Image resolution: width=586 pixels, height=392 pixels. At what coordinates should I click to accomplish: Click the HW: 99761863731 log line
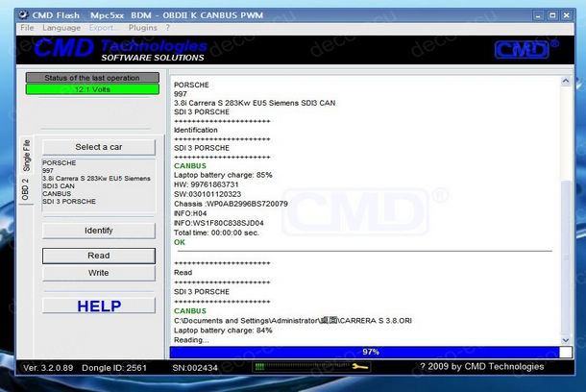click(x=207, y=184)
